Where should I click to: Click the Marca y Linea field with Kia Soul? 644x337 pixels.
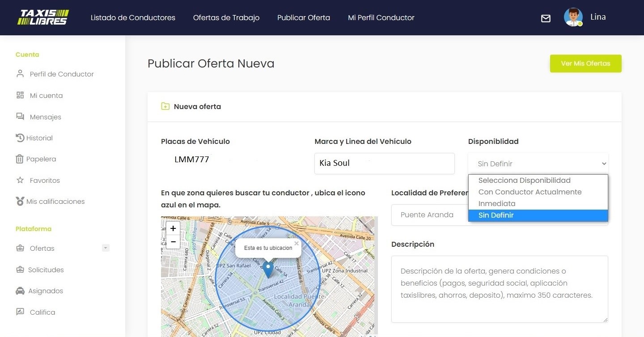[385, 164]
